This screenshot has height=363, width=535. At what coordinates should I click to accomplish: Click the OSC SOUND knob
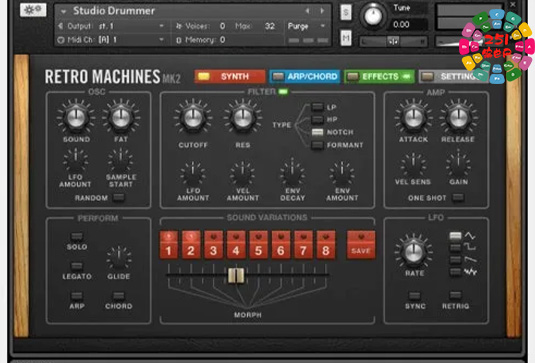point(76,117)
